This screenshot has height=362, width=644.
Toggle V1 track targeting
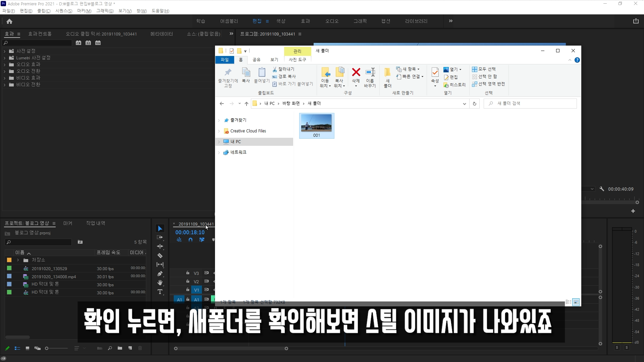click(x=197, y=290)
